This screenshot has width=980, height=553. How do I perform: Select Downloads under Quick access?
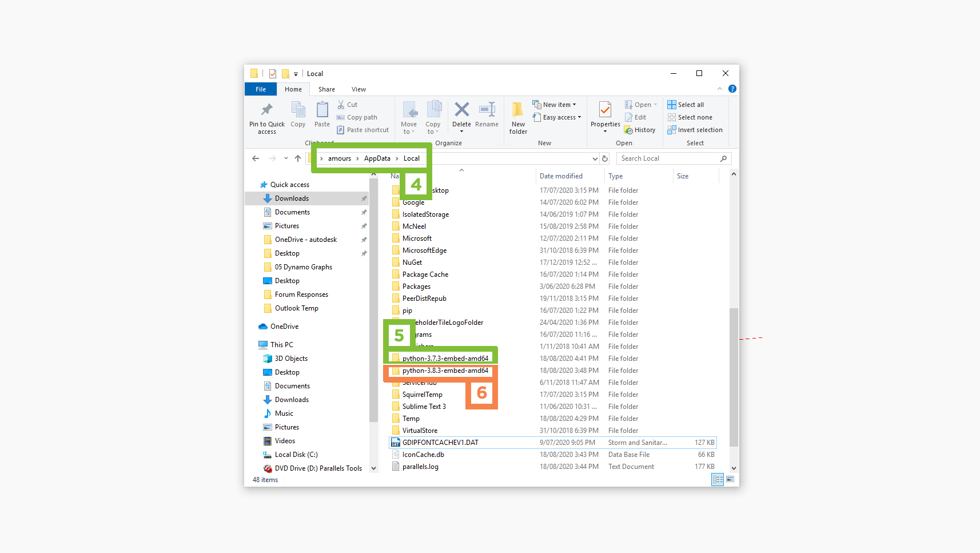[x=307, y=198]
